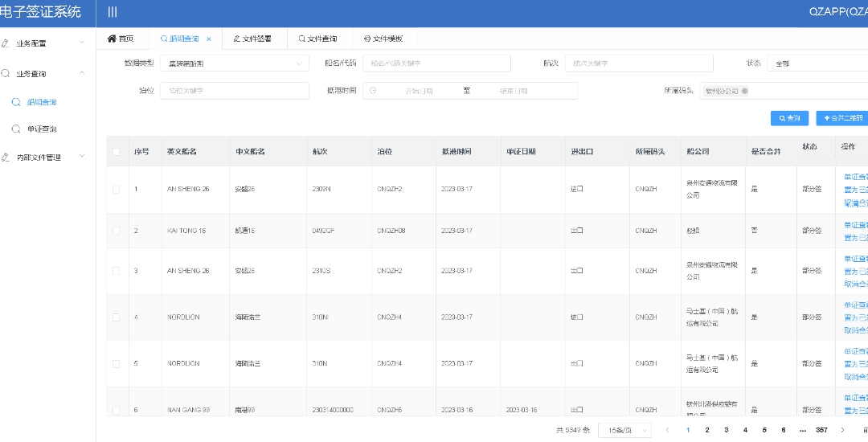The width and height of the screenshot is (868, 442).
Task: Click voyage cell 2310S
Action: tap(321, 271)
